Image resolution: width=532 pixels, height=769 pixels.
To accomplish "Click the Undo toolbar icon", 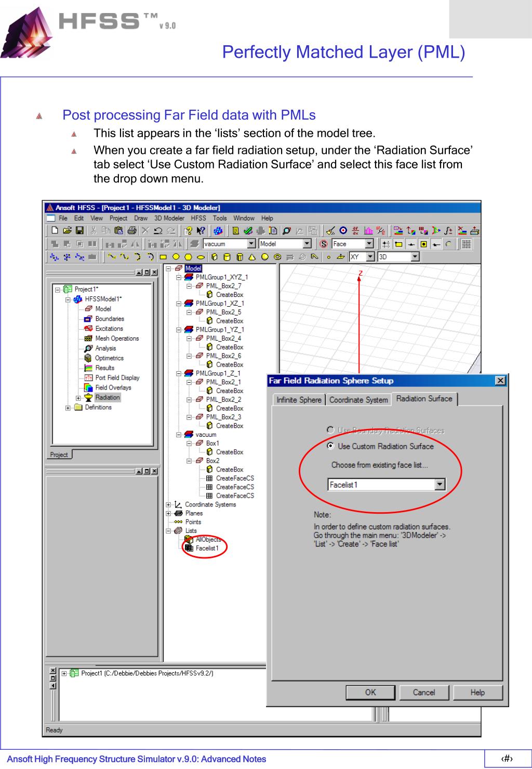I will [x=158, y=230].
